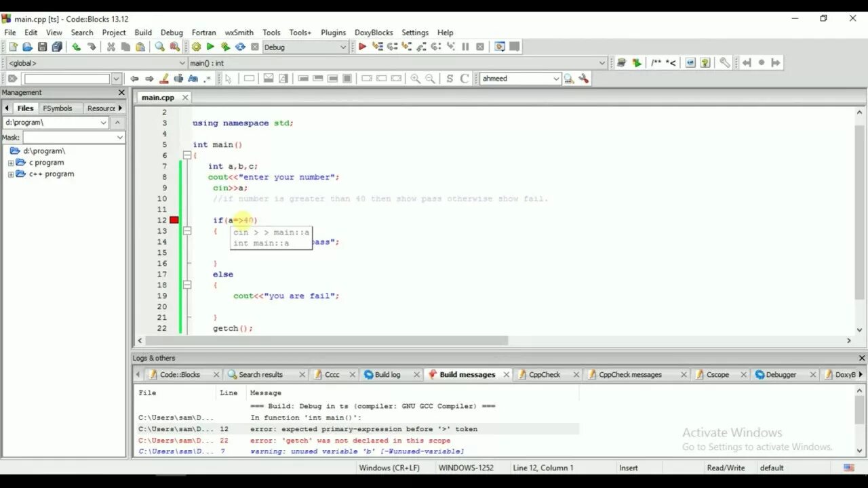Click the Rebuild icon

tap(240, 47)
